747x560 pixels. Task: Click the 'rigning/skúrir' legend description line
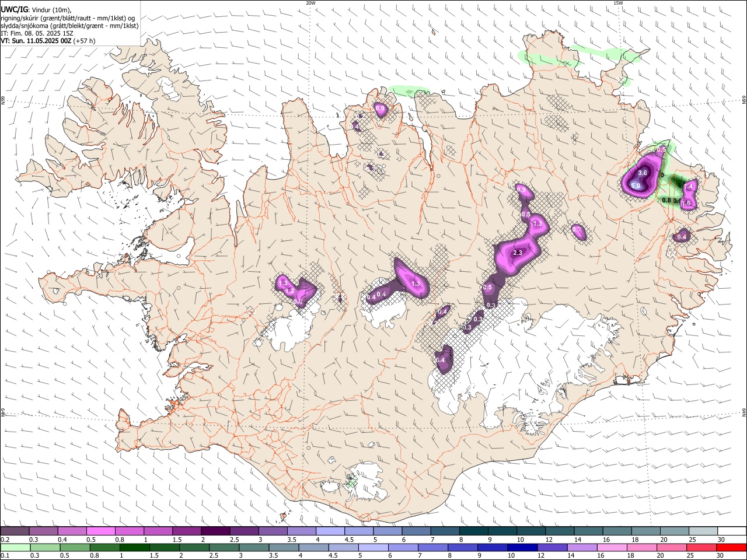tap(68, 18)
